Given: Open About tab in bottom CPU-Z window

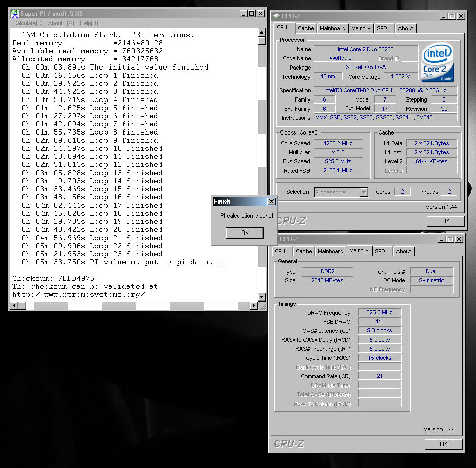Looking at the screenshot, I should point(403,251).
